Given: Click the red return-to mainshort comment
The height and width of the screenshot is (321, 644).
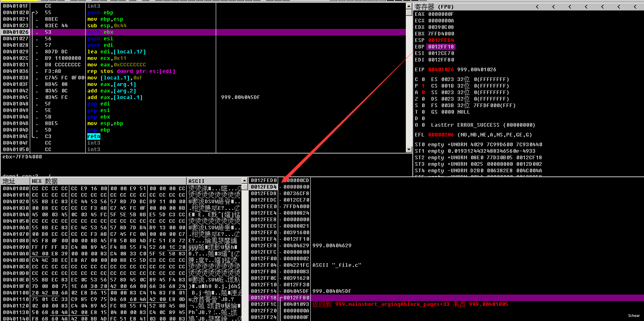Looking at the screenshot, I should 410,304.
